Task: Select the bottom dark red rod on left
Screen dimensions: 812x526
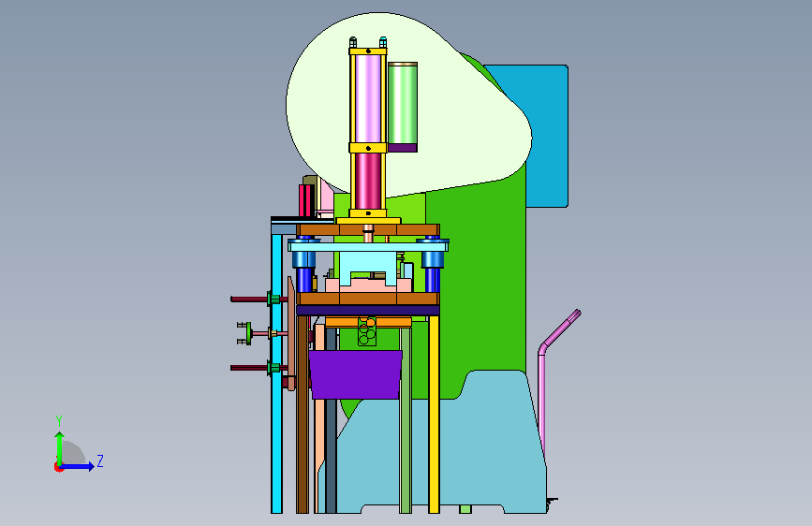Action: click(248, 368)
